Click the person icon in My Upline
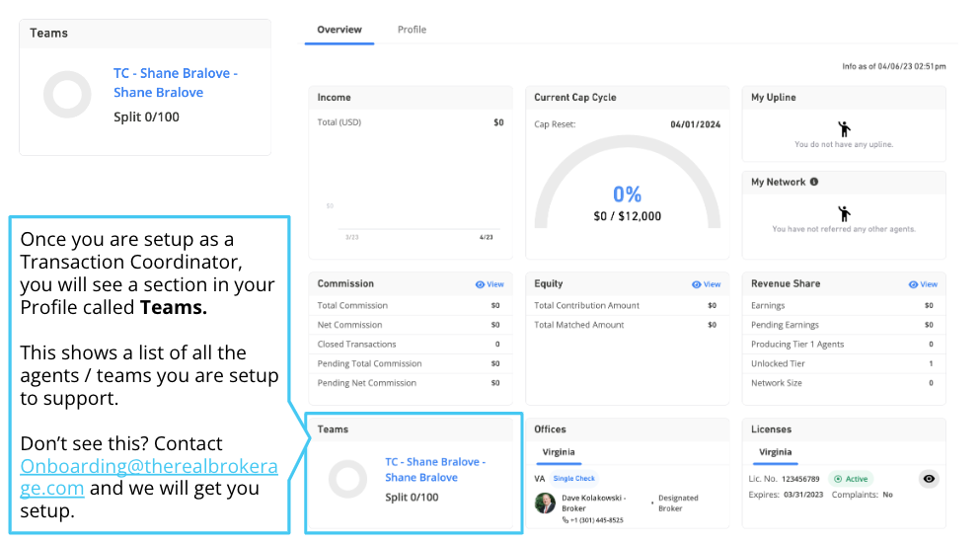The height and width of the screenshot is (545, 980). pos(843,128)
